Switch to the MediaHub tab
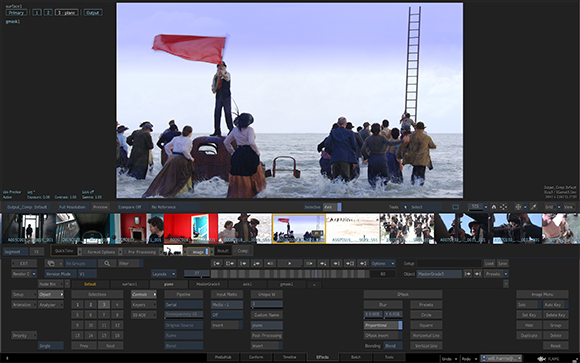 point(223,357)
